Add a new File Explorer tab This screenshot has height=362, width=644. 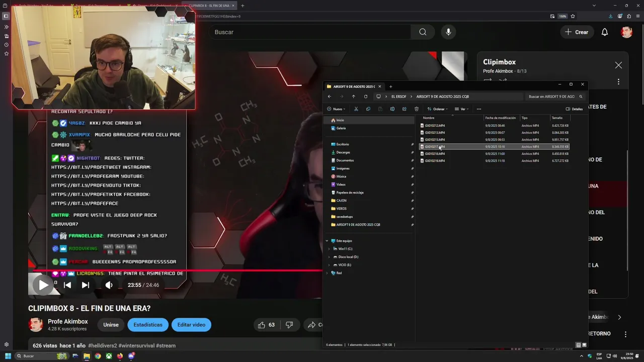[x=390, y=86]
